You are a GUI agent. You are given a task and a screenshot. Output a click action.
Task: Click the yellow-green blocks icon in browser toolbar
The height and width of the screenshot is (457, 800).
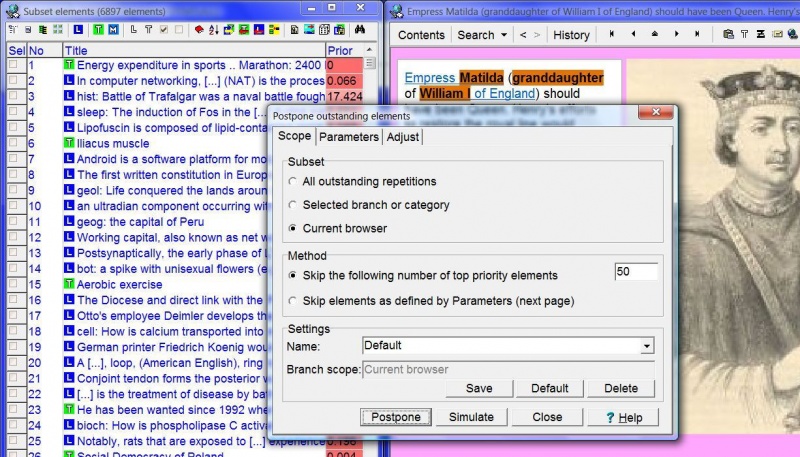274,30
